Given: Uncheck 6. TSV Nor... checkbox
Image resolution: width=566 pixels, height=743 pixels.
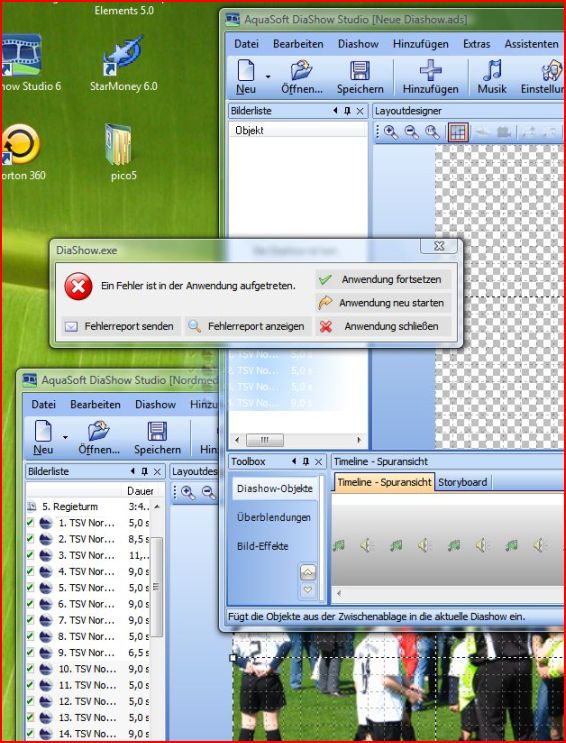Looking at the screenshot, I should point(30,604).
